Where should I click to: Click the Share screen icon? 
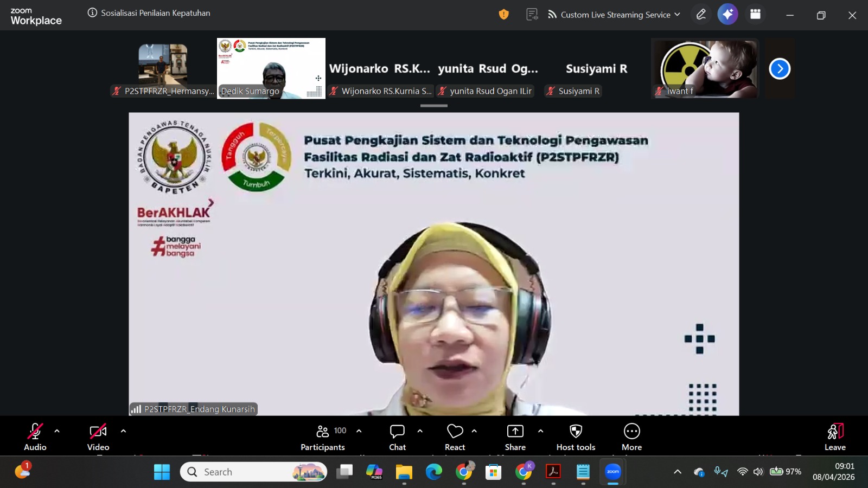515,437
